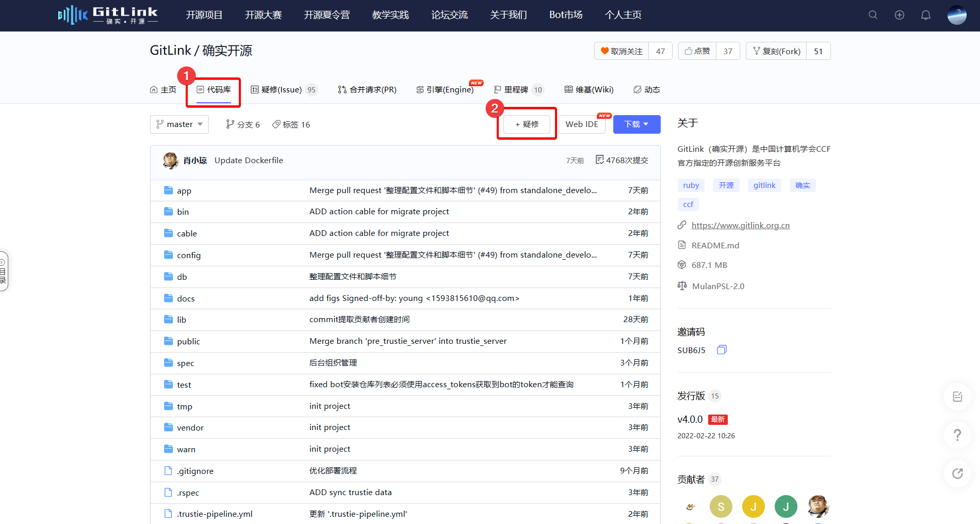Open the .gitignore file
Image resolution: width=980 pixels, height=524 pixels.
point(195,471)
